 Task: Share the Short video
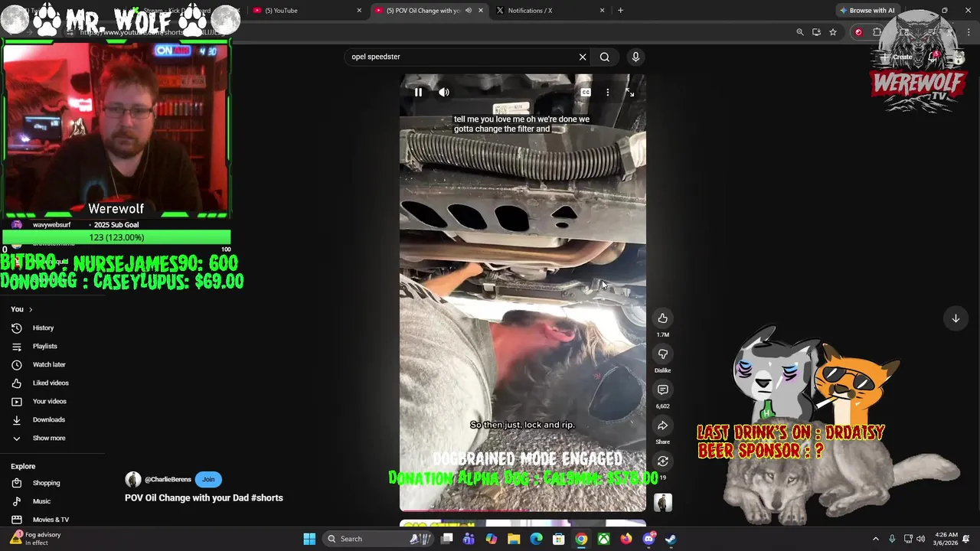pyautogui.click(x=663, y=425)
